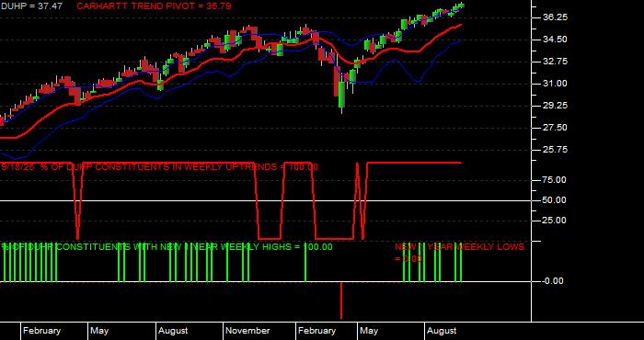The height and width of the screenshot is (340, 644).
Task: Click the tall green candle at the price low
Action: click(x=341, y=95)
